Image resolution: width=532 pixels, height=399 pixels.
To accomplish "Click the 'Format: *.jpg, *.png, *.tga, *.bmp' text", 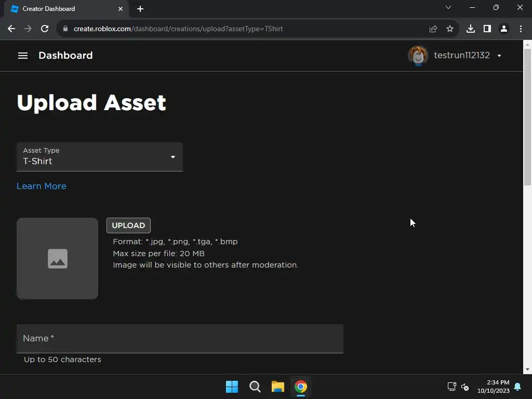I will [176, 242].
